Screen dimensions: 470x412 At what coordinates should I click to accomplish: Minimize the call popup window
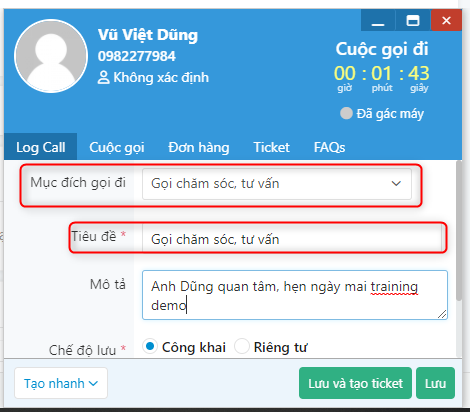click(x=378, y=21)
